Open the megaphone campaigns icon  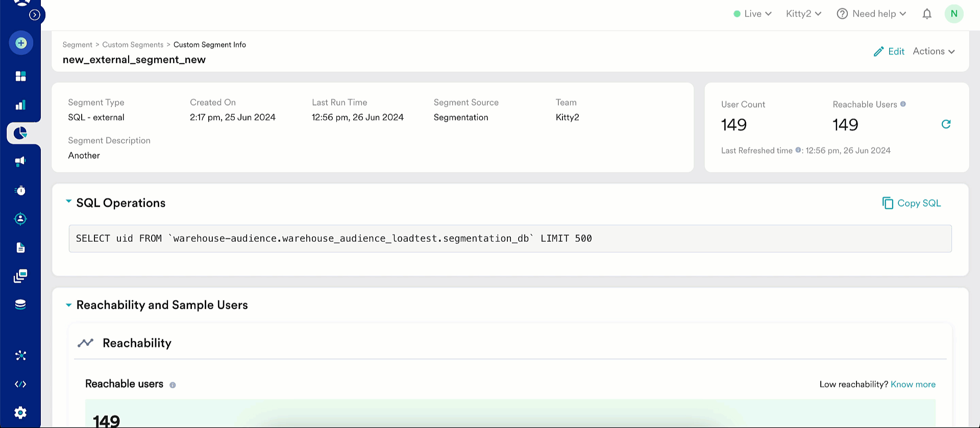[x=20, y=162]
